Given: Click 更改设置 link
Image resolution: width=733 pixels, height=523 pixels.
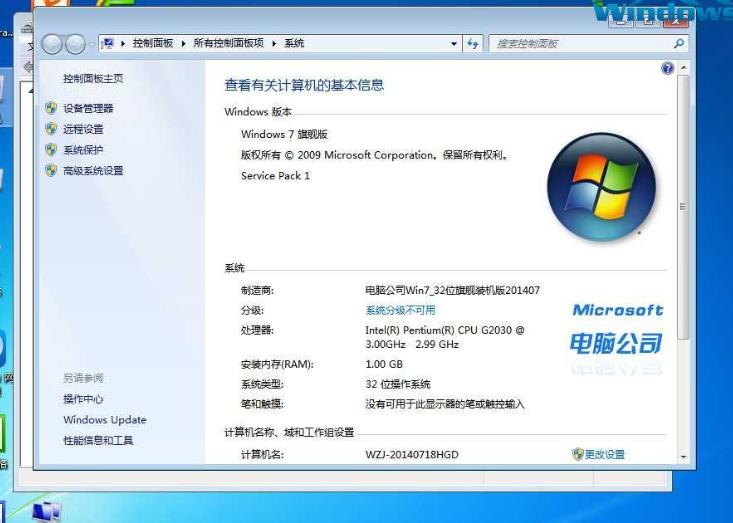Looking at the screenshot, I should click(x=604, y=454).
